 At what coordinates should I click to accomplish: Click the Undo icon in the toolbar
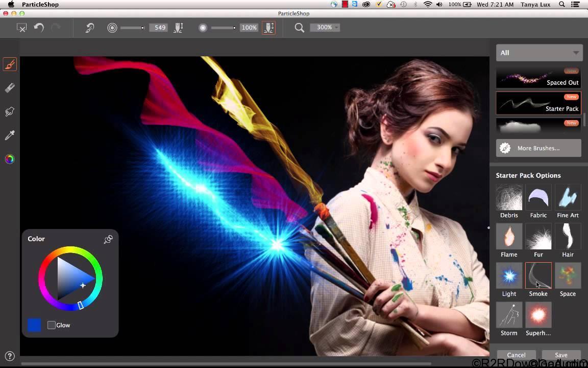pos(39,28)
